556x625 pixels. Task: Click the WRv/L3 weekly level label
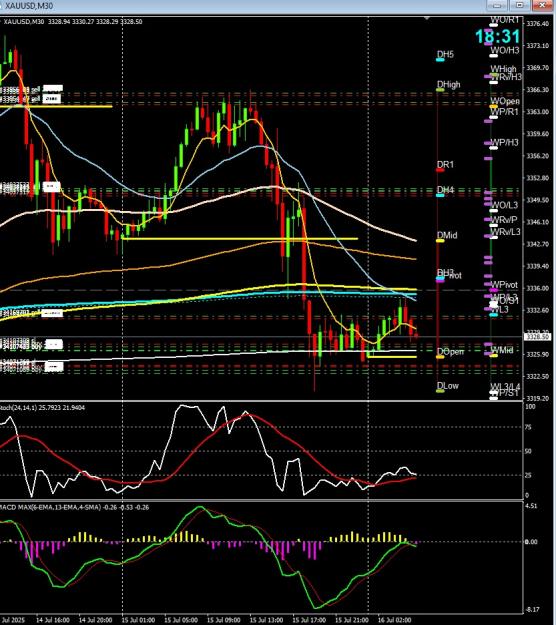(505, 232)
